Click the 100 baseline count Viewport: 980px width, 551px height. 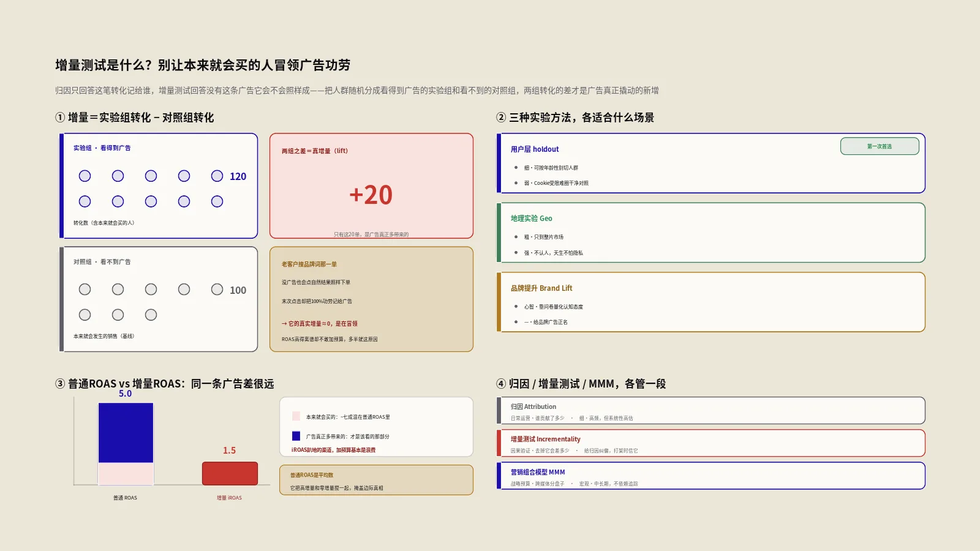[x=238, y=291]
